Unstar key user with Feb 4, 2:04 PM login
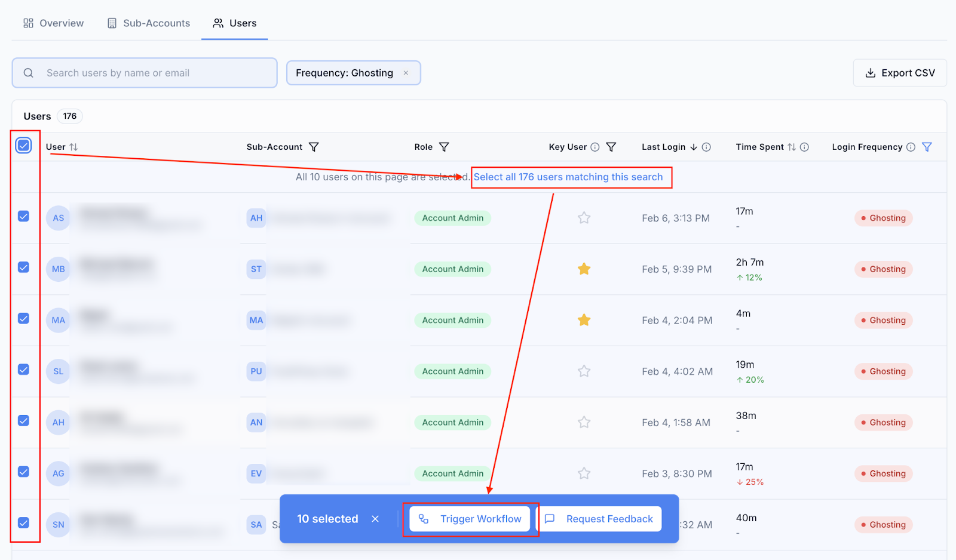The height and width of the screenshot is (560, 956). [x=584, y=320]
